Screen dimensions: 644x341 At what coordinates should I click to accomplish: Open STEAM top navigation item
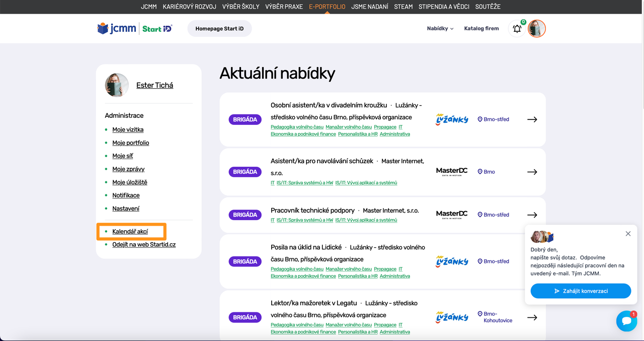pyautogui.click(x=404, y=7)
